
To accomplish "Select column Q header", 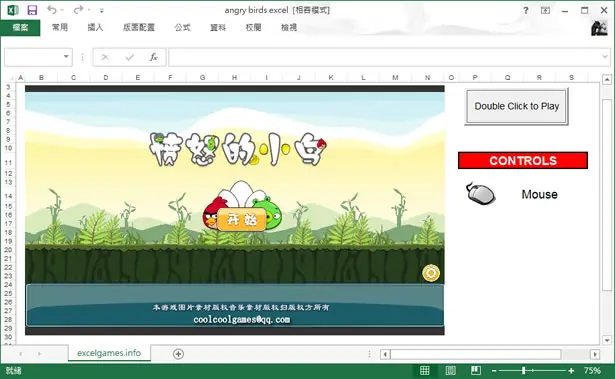I will coord(508,78).
